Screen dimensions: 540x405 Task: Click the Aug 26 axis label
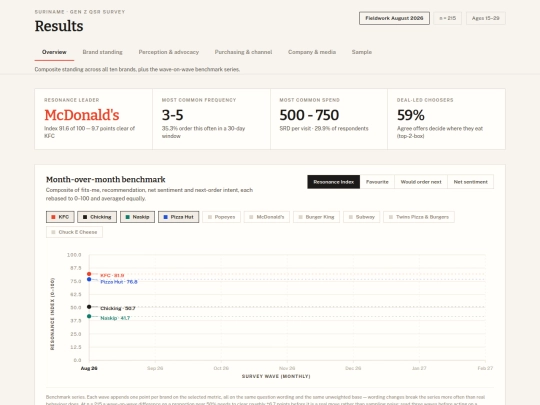[89, 368]
